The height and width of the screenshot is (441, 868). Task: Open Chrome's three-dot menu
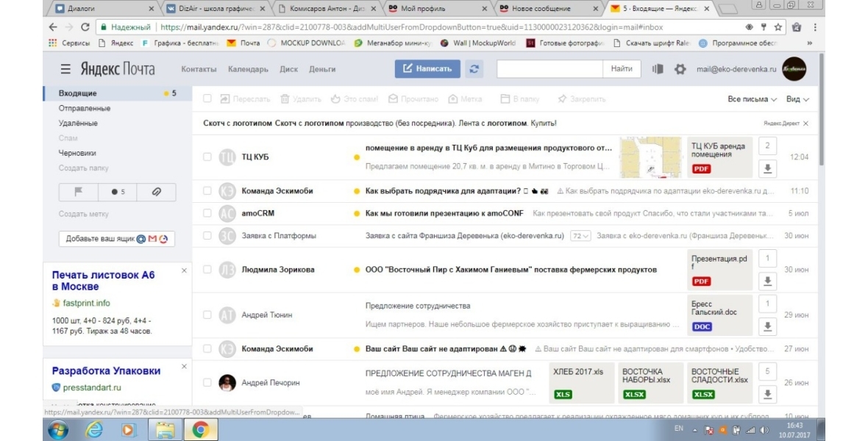(x=815, y=27)
